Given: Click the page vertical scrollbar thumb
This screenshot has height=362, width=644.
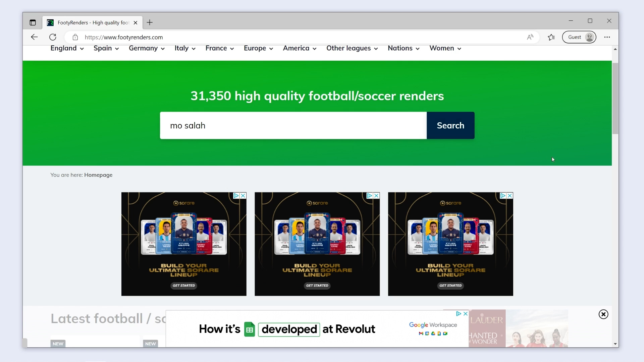Looking at the screenshot, I should [x=615, y=98].
